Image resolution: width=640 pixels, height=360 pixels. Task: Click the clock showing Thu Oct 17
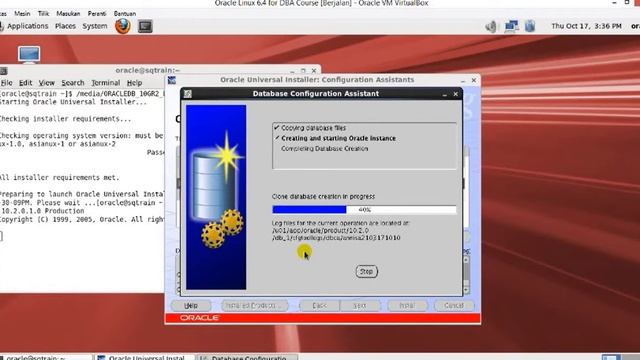pyautogui.click(x=586, y=26)
